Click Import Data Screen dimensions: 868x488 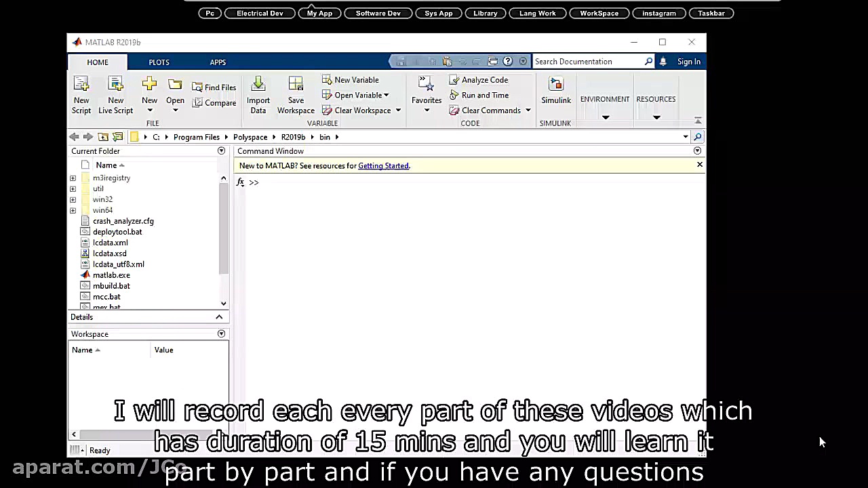[258, 95]
